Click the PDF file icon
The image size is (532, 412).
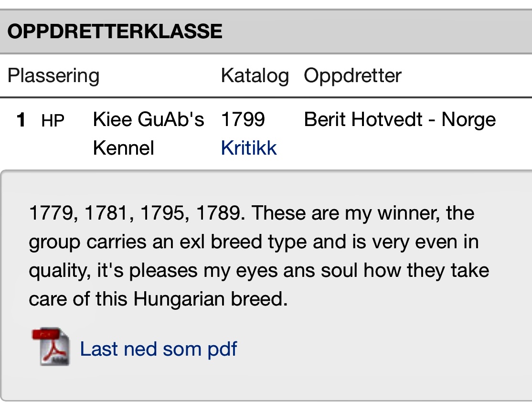pos(51,346)
